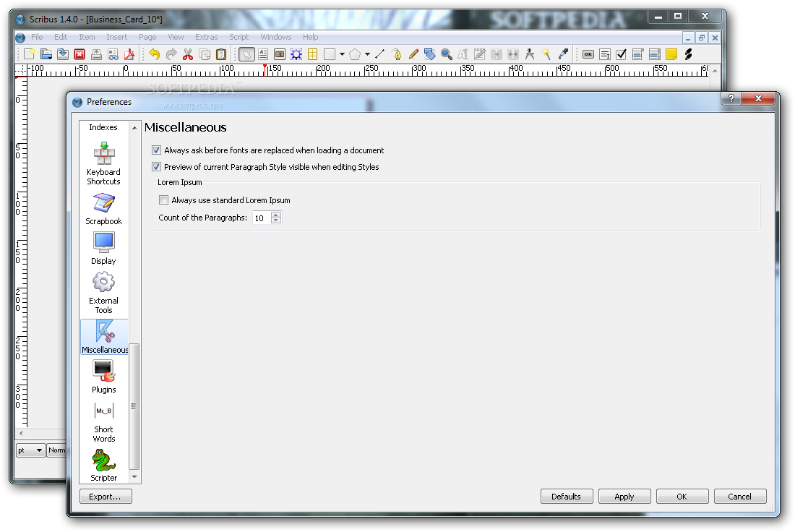Select the Insert Table tool

[313, 54]
